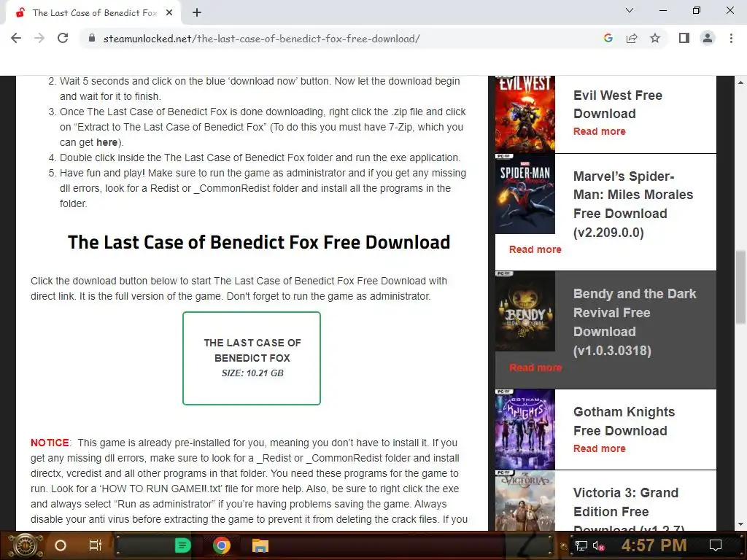Go back to the previous page
Image resolution: width=747 pixels, height=560 pixels.
[16, 38]
